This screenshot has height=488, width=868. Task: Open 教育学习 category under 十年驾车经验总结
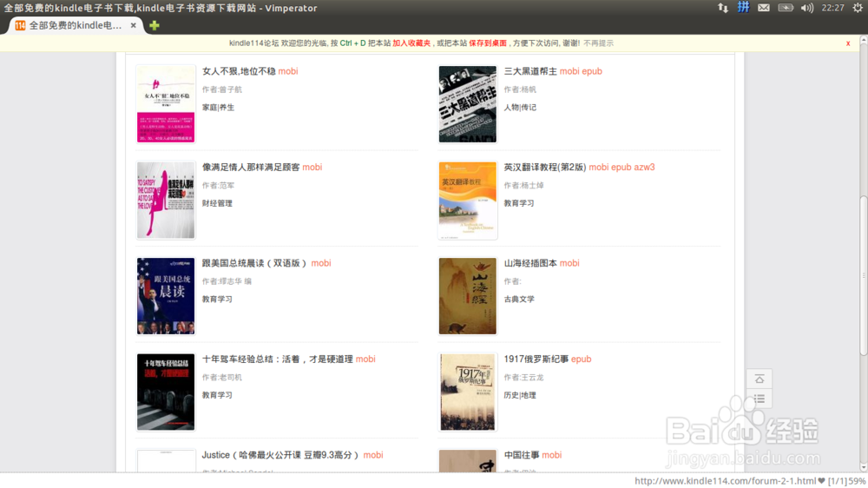[217, 395]
